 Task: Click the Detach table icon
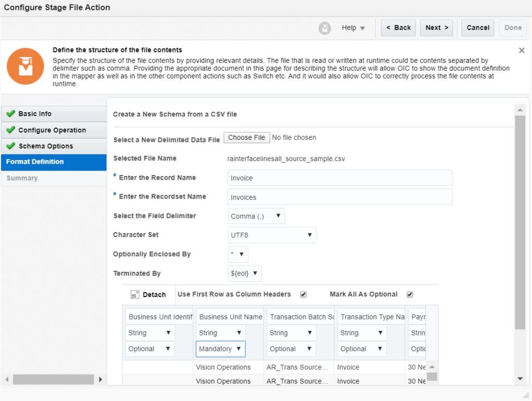pos(135,295)
